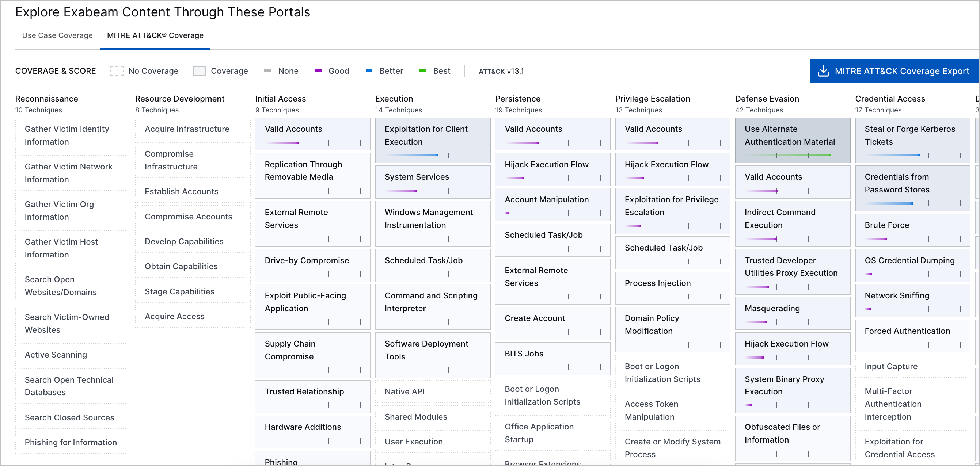Select the Active Scanning technique
The height and width of the screenshot is (466, 980).
coord(73,355)
